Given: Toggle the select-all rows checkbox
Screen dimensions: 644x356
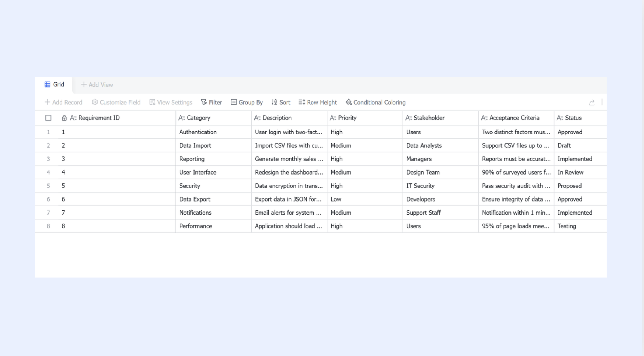Looking at the screenshot, I should pos(48,118).
